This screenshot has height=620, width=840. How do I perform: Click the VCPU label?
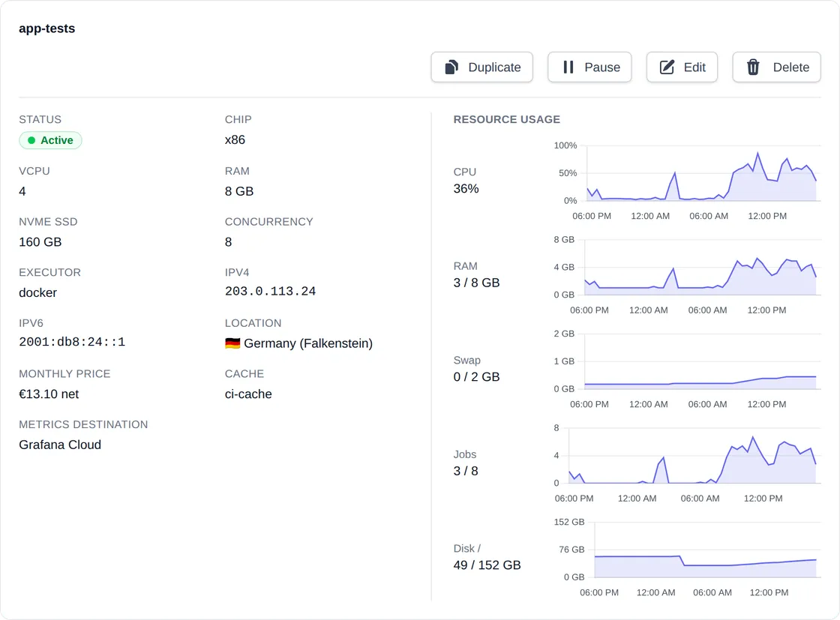click(x=34, y=171)
